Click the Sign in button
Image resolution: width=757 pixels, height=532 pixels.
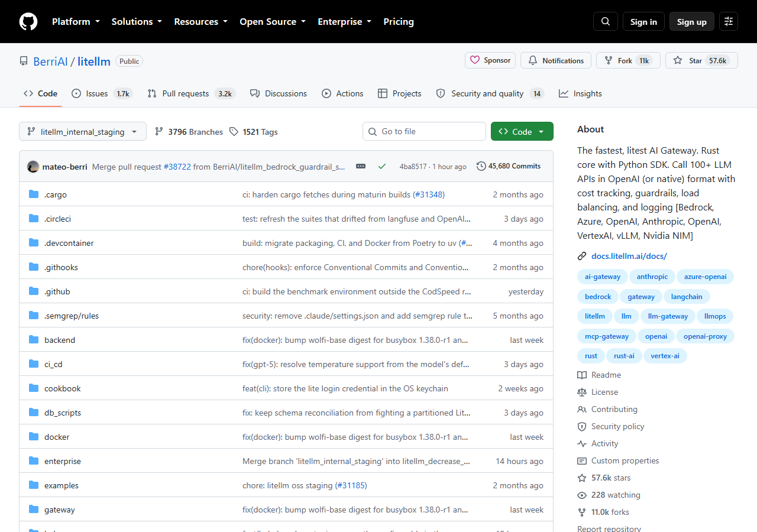click(643, 21)
